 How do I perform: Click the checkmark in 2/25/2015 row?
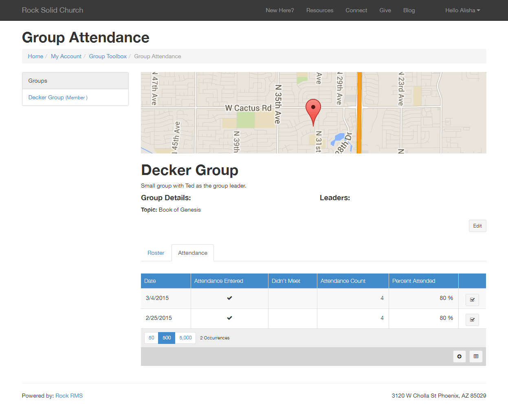(x=229, y=318)
